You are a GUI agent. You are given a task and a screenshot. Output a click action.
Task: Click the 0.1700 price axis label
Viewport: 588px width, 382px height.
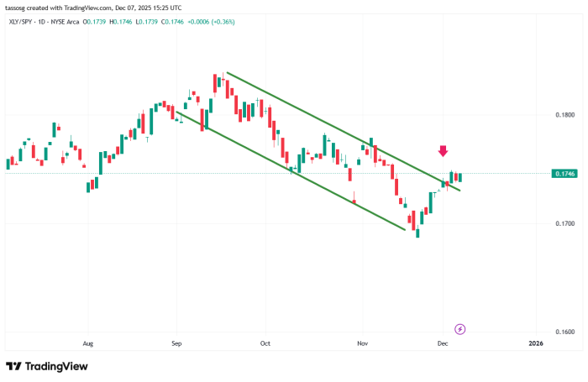pyautogui.click(x=564, y=224)
